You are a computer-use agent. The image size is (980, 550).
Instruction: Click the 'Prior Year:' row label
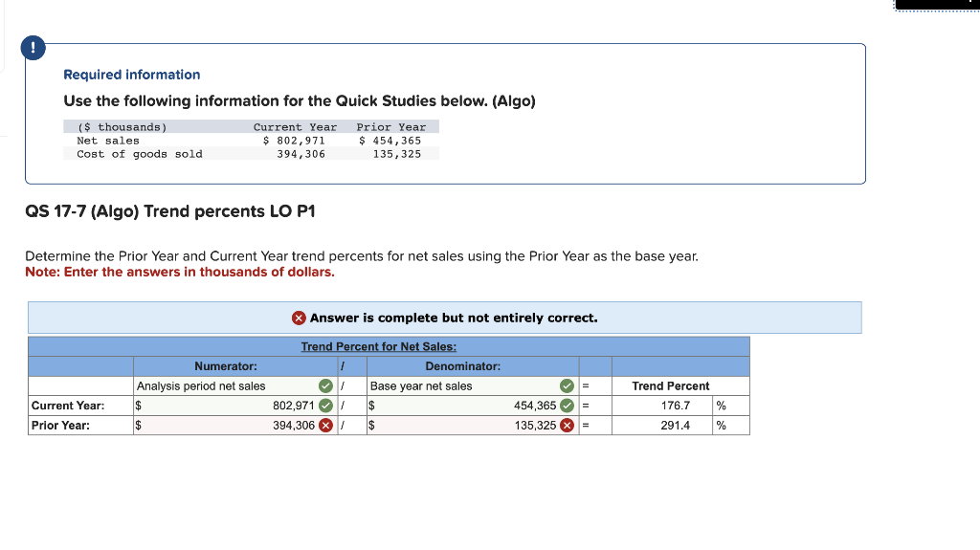pos(60,426)
